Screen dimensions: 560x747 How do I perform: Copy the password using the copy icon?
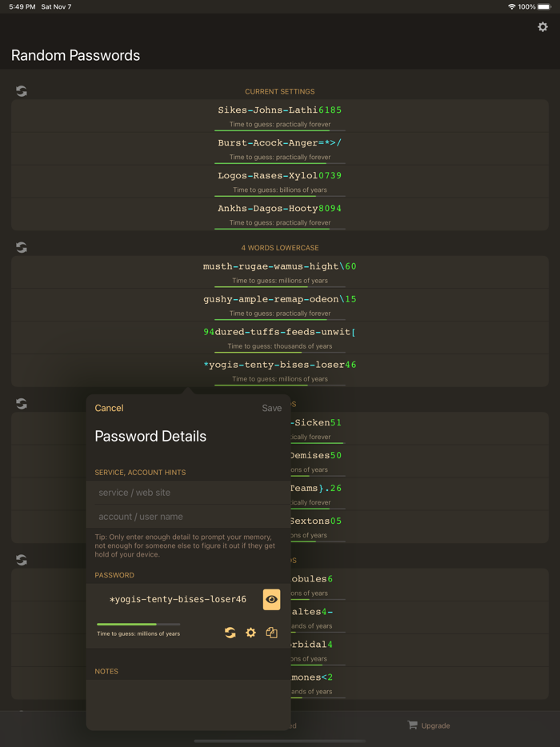click(x=271, y=632)
